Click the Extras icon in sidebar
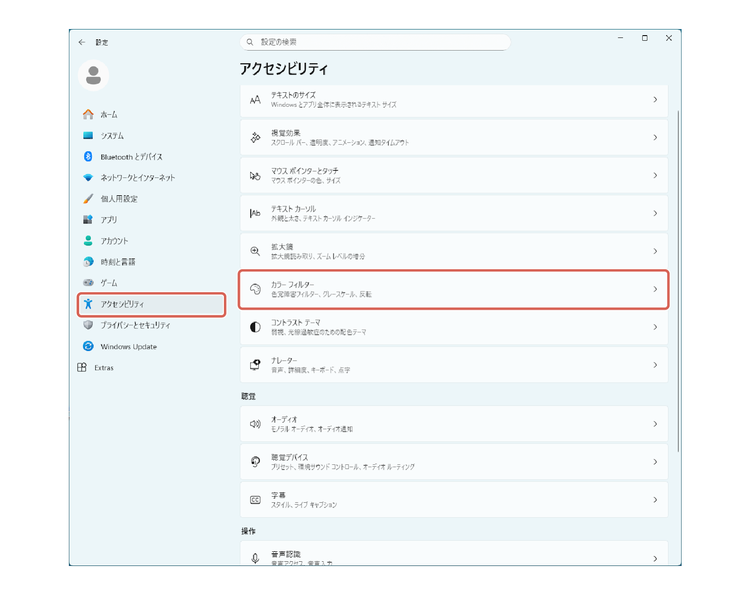 (82, 367)
